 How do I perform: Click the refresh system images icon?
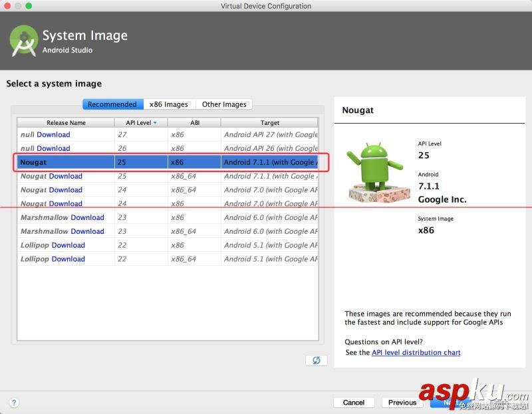click(316, 360)
